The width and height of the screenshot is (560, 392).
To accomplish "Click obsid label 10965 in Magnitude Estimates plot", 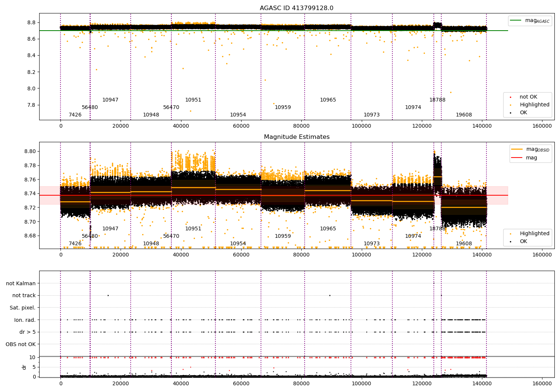I will (x=328, y=228).
